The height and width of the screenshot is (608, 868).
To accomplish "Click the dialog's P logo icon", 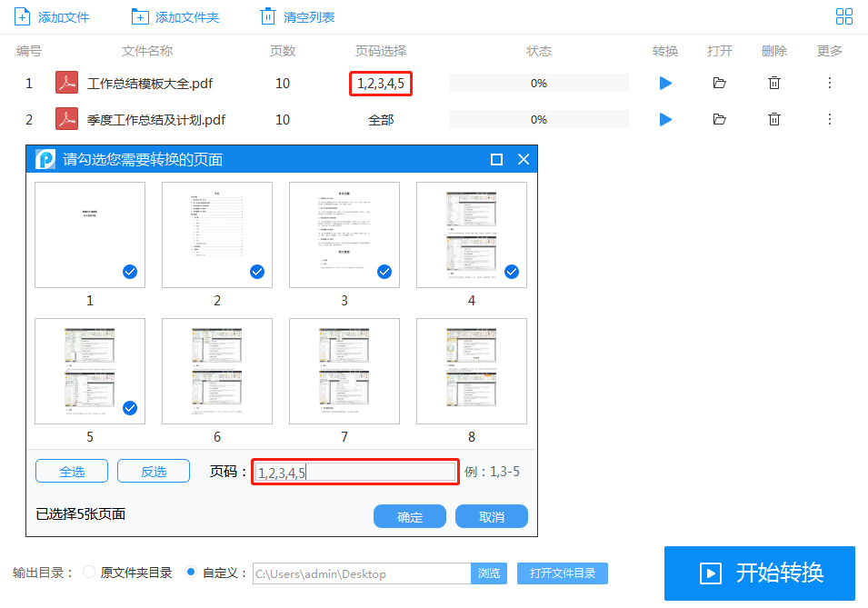I will point(45,159).
